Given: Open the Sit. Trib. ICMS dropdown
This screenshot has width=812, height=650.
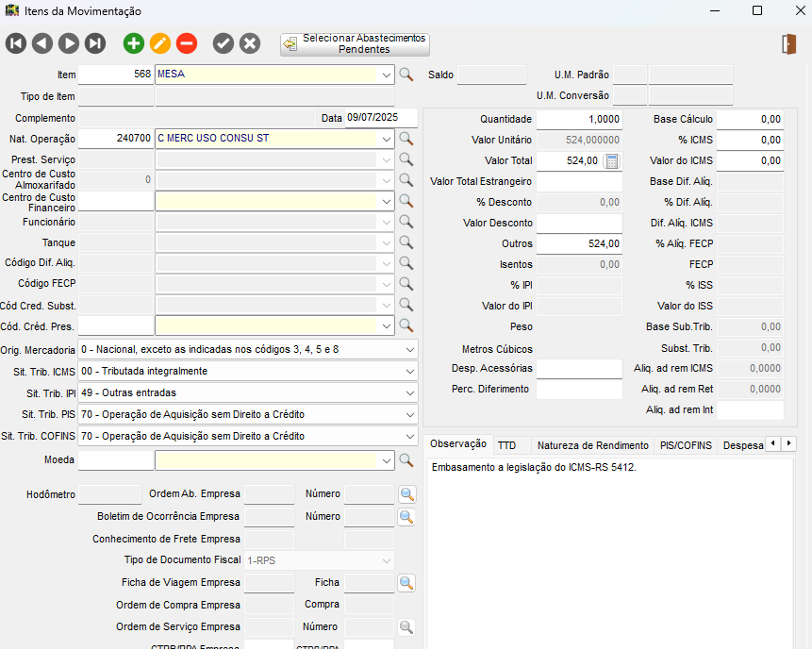Looking at the screenshot, I should [x=409, y=371].
